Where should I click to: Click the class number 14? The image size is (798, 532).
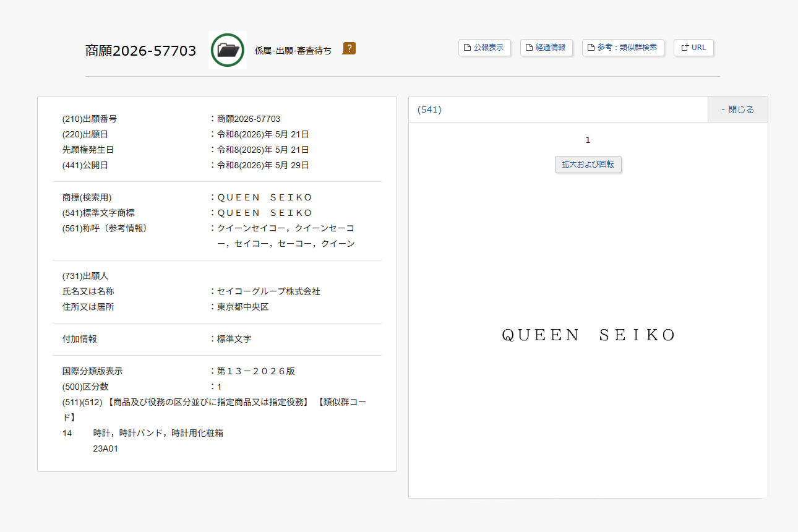[x=67, y=433]
